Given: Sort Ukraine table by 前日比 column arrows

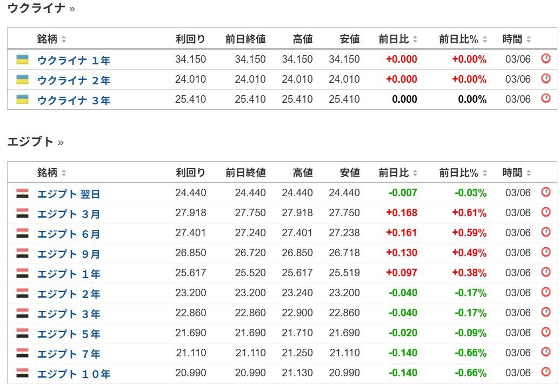Looking at the screenshot, I should [415, 39].
